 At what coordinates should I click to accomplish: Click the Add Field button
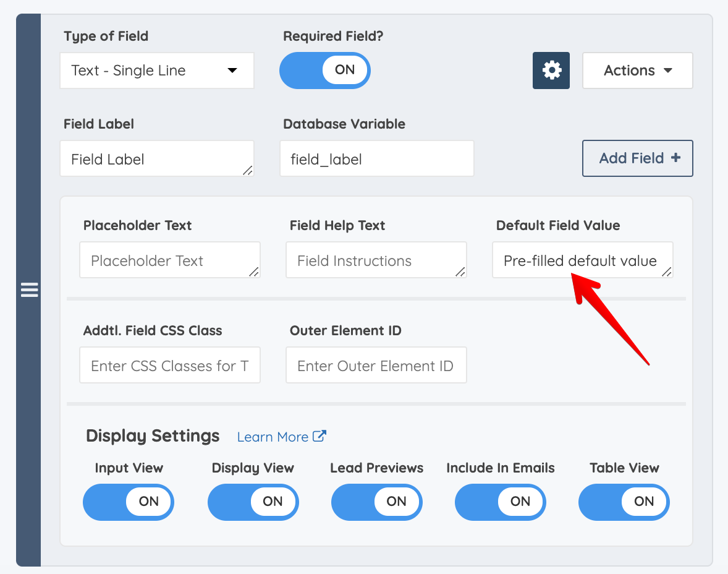click(637, 158)
